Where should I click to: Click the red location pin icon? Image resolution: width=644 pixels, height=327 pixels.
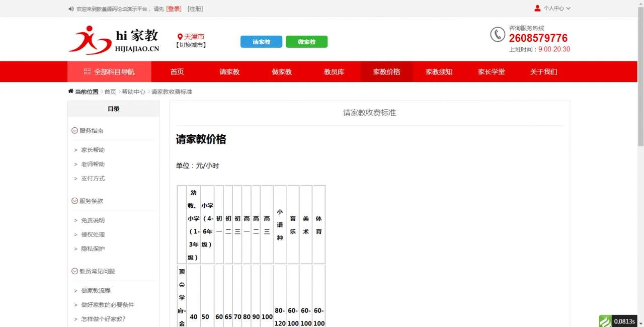pos(180,37)
